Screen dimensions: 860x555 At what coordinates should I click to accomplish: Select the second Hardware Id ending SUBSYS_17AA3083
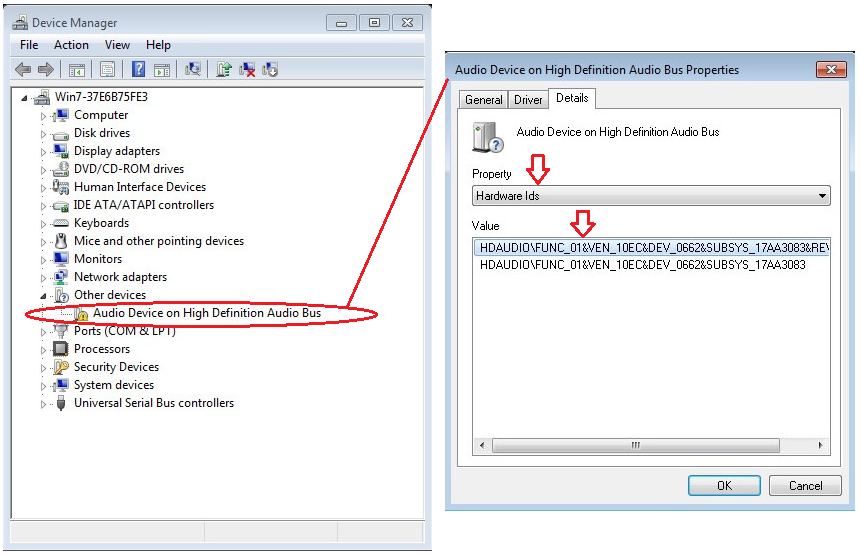[642, 265]
